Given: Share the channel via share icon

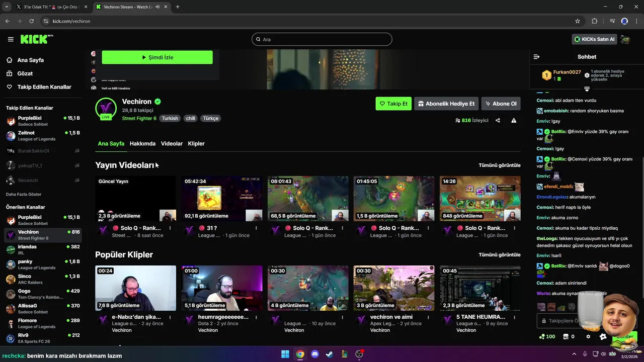Looking at the screenshot, I should 498,121.
